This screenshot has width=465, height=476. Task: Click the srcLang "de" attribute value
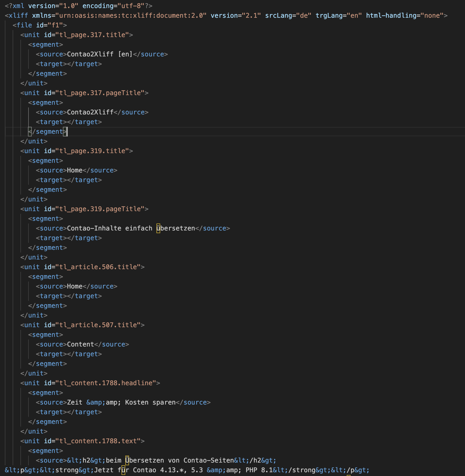tap(303, 16)
